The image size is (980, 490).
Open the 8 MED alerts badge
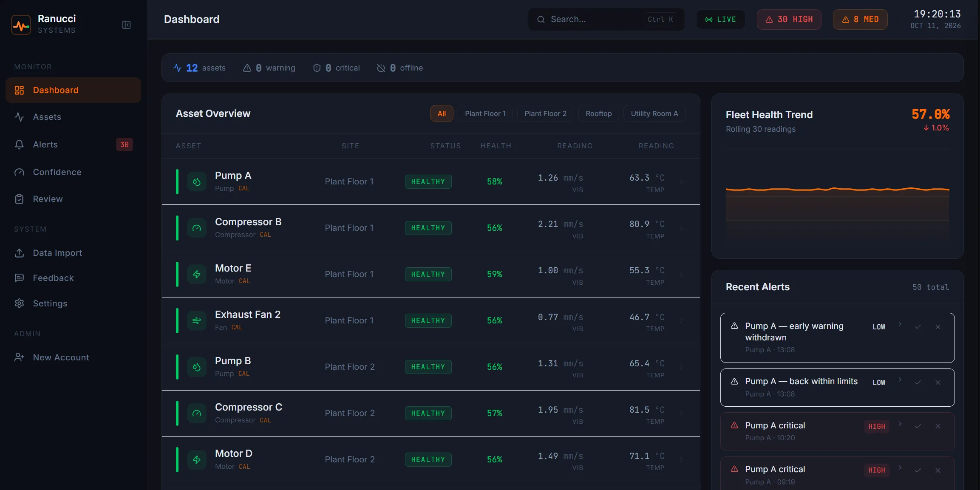860,19
